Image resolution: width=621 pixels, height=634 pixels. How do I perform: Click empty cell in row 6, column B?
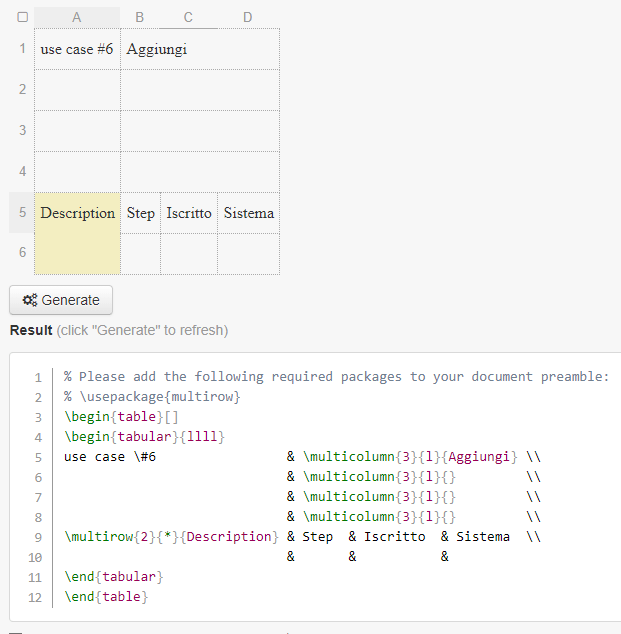click(140, 254)
